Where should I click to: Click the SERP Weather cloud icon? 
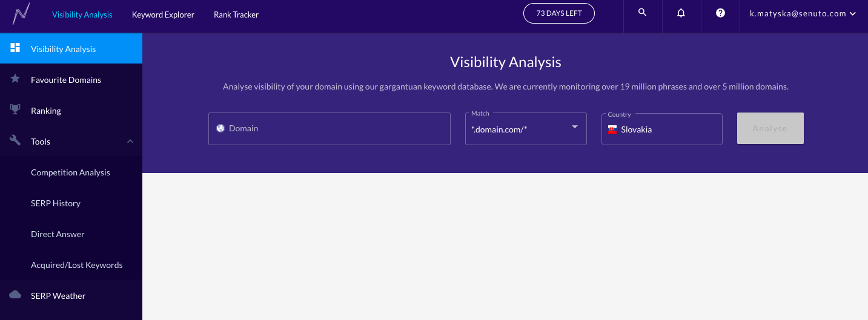(15, 295)
